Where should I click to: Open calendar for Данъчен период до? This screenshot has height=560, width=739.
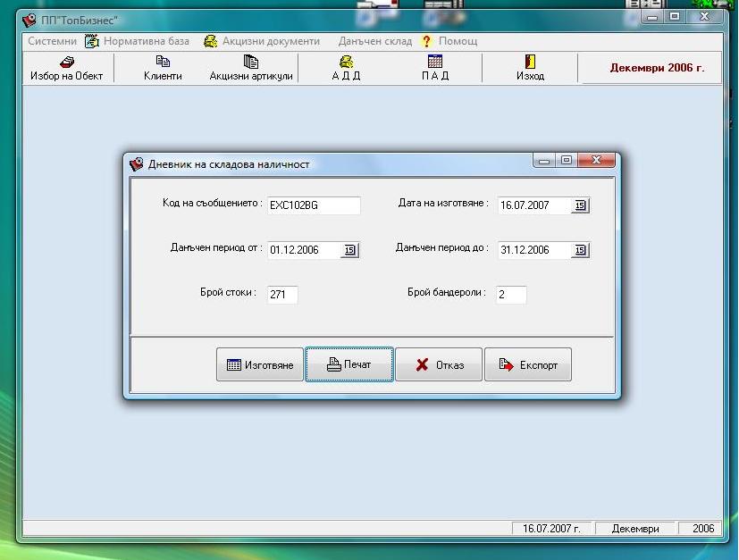580,250
